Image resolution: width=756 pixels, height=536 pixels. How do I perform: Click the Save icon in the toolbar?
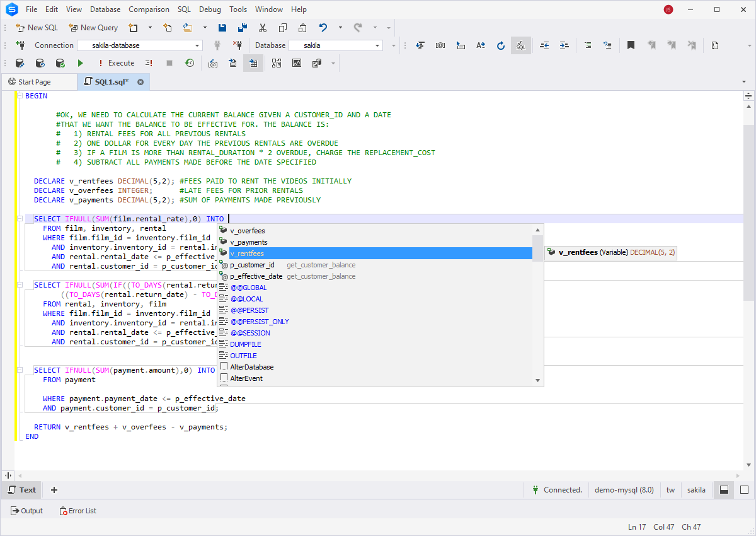(222, 28)
